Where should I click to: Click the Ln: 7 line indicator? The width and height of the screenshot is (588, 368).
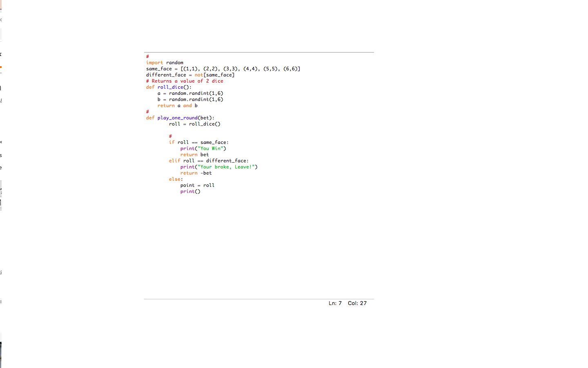pyautogui.click(x=335, y=303)
